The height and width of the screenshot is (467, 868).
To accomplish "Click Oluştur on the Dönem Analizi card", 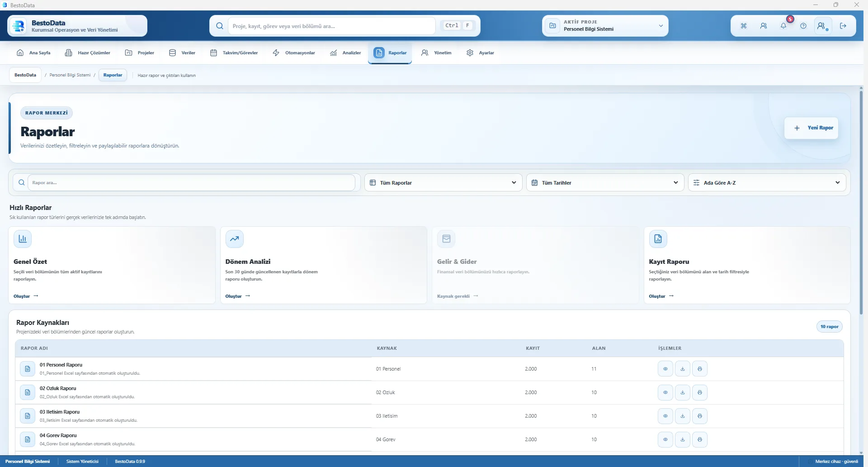I will [238, 296].
